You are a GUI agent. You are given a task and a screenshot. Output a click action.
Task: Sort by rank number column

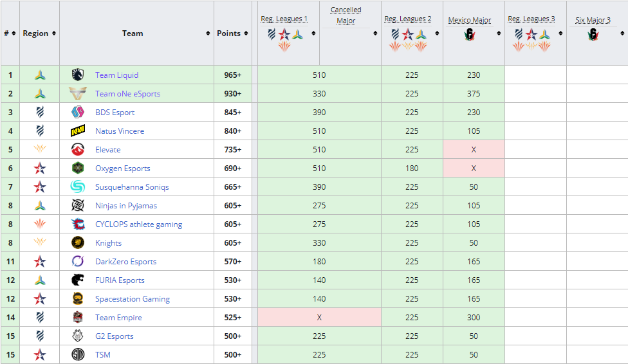pyautogui.click(x=14, y=33)
